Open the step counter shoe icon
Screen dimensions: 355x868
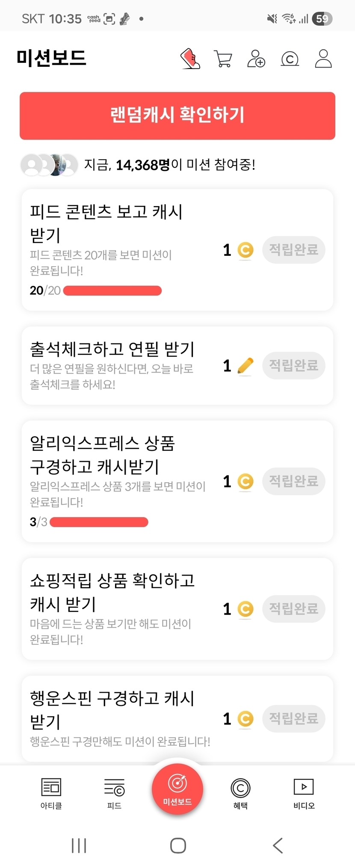(190, 59)
